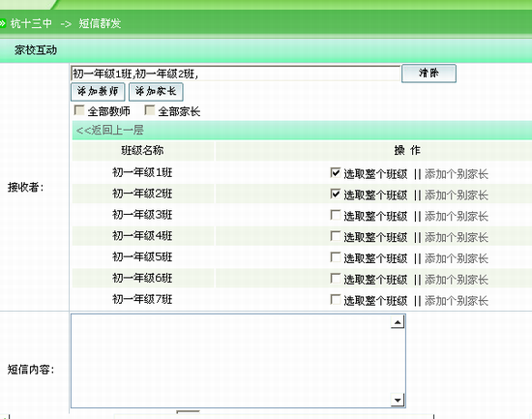
Task: Click the message textarea scroll-up arrow
Action: click(x=398, y=322)
